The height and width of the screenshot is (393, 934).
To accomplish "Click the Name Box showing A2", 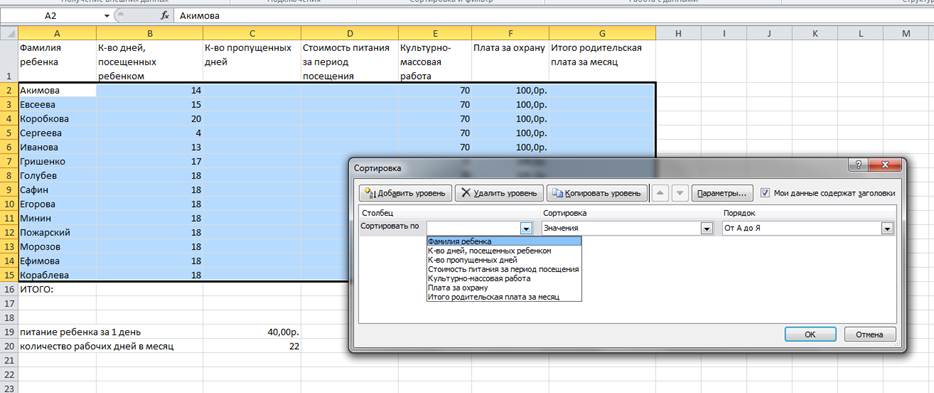I will pos(52,16).
